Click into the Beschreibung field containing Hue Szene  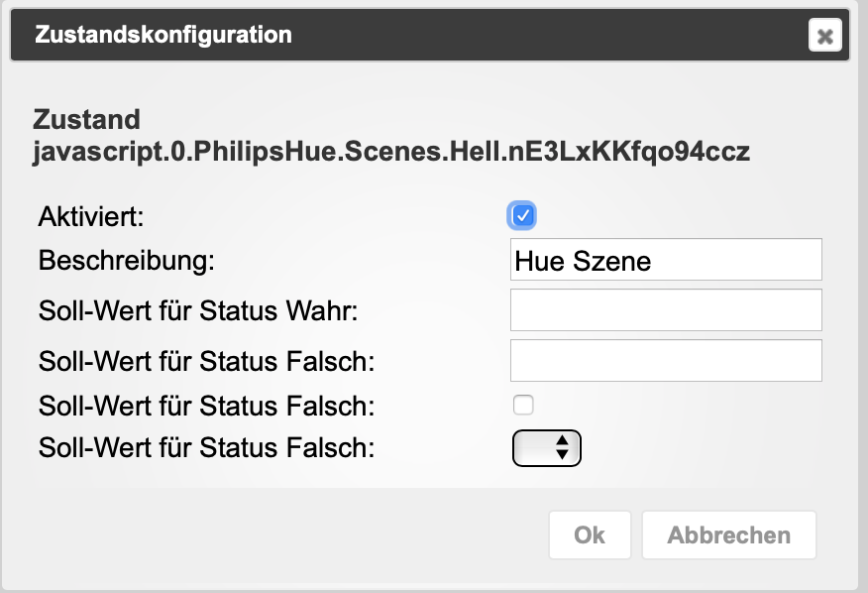click(665, 260)
